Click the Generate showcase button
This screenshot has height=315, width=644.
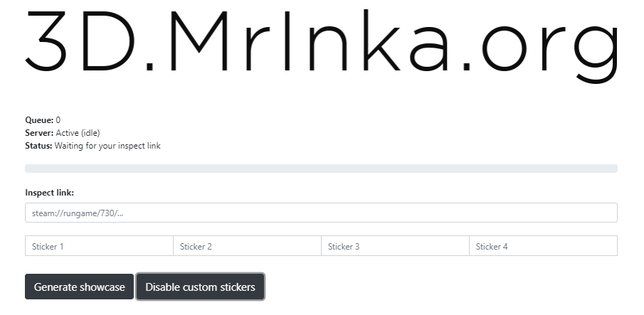coord(79,287)
